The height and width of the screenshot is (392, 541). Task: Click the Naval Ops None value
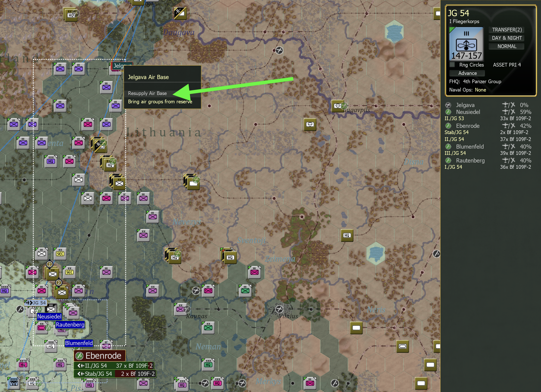(x=480, y=90)
